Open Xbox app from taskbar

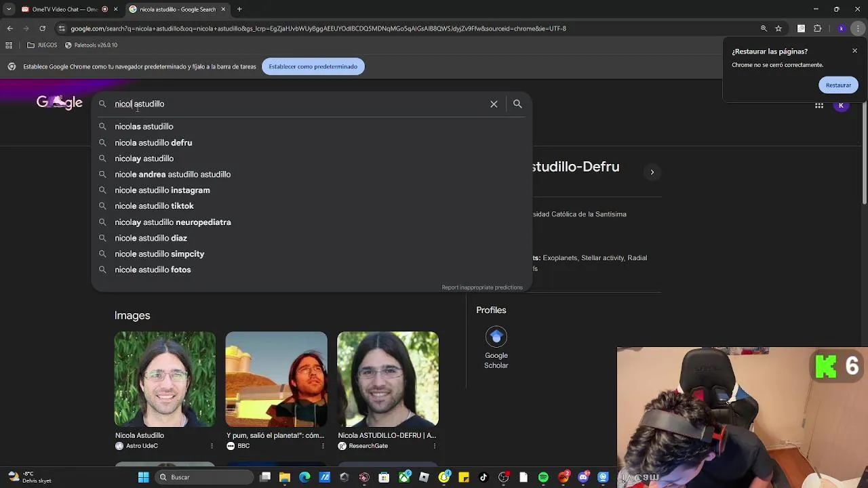(405, 477)
